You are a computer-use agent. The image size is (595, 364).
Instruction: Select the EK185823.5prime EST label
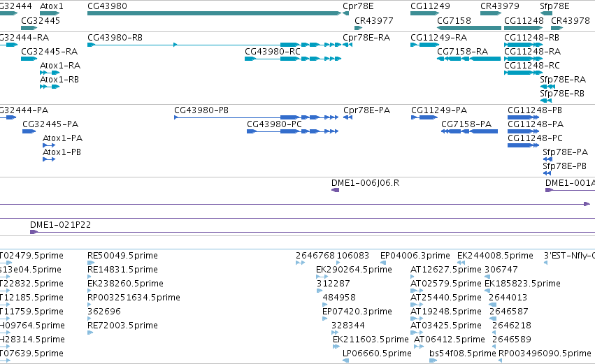(x=522, y=284)
